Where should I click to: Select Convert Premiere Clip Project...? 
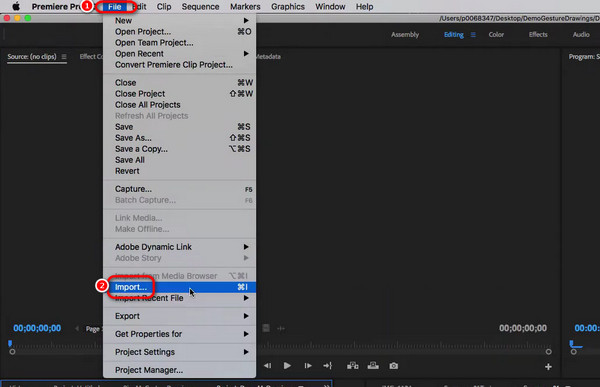[179, 65]
